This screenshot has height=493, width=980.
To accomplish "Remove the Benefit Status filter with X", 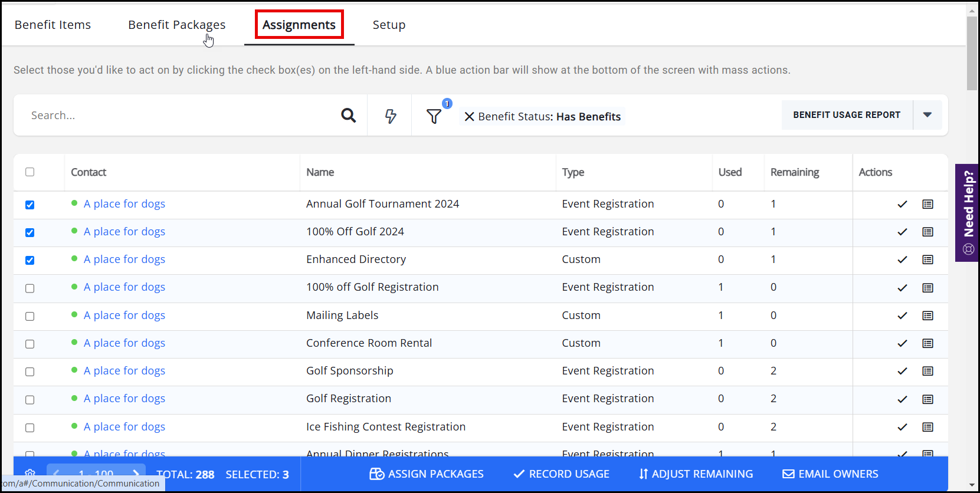I will pos(469,117).
